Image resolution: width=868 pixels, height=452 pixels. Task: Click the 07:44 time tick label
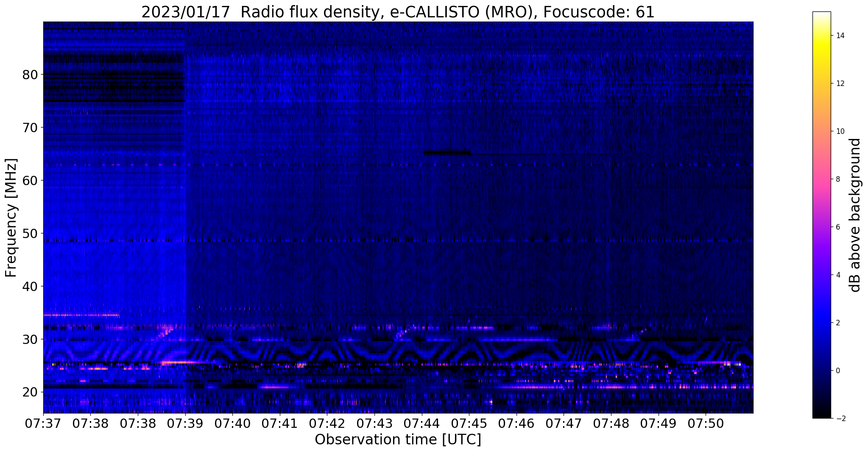click(422, 423)
